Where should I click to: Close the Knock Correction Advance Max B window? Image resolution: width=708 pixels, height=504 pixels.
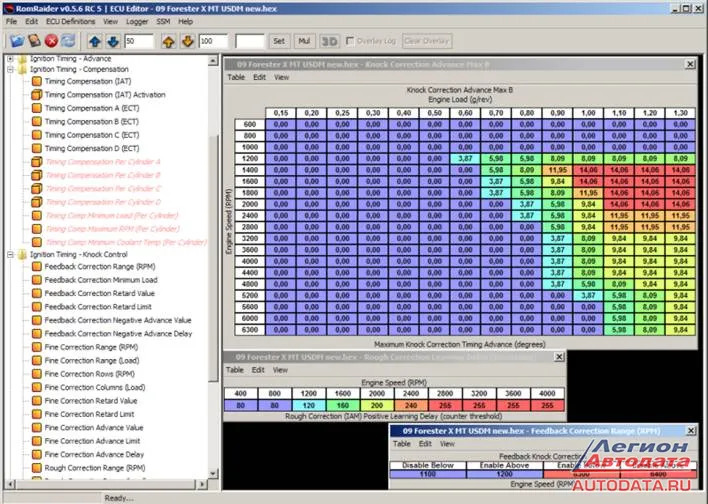coord(690,64)
